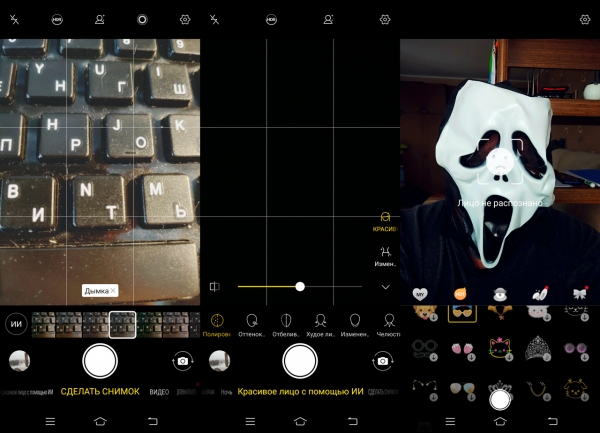Open camera settings gear on left screen
The width and height of the screenshot is (600, 433).
(185, 20)
